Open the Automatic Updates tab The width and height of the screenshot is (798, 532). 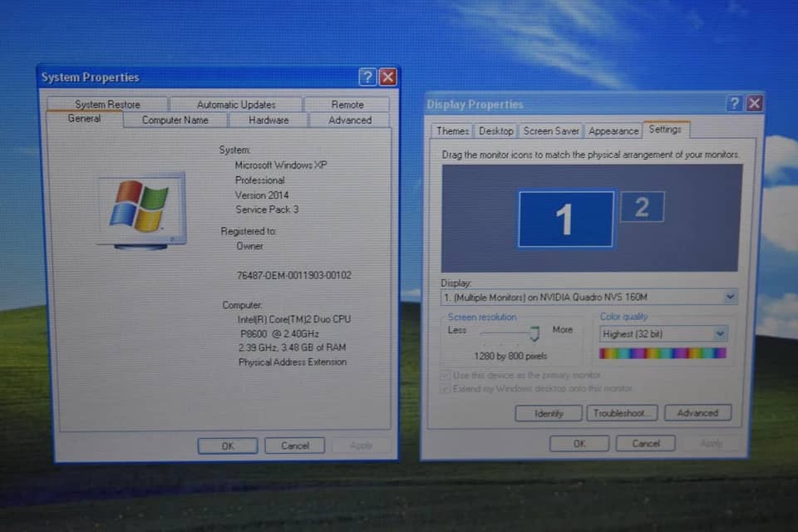tap(236, 105)
